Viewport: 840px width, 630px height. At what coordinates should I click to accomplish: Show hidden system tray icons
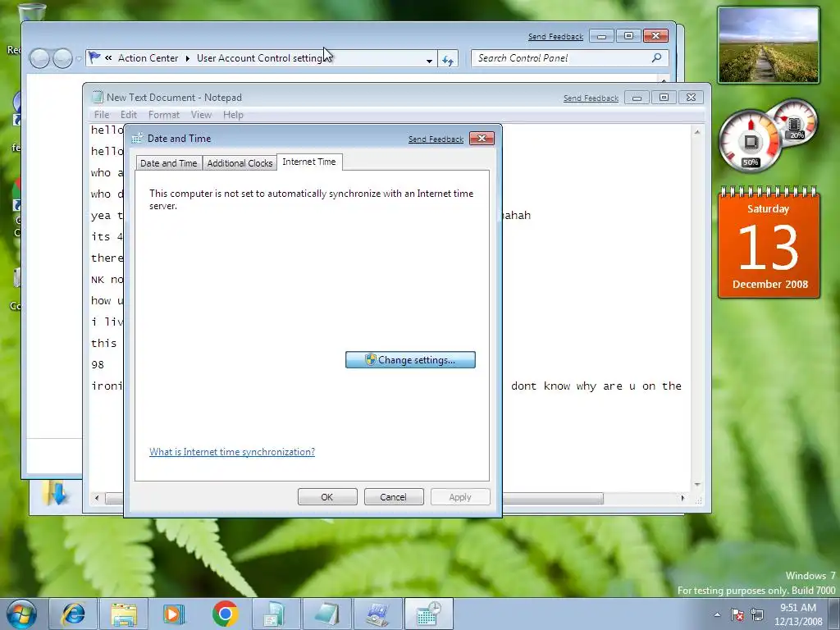pyautogui.click(x=717, y=614)
